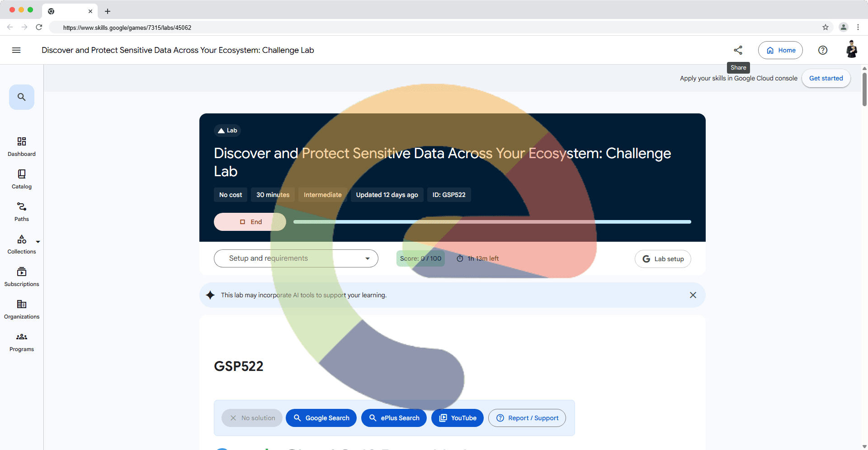Click Get started button

826,78
